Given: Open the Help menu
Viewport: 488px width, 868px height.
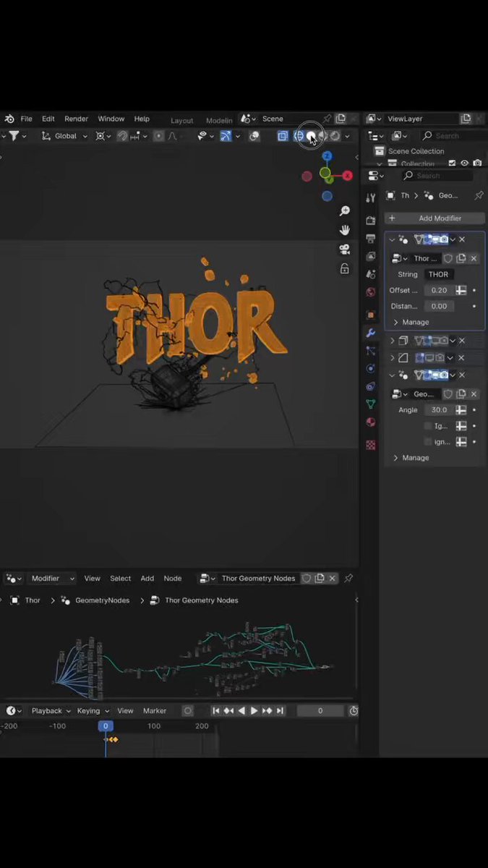Looking at the screenshot, I should [142, 119].
